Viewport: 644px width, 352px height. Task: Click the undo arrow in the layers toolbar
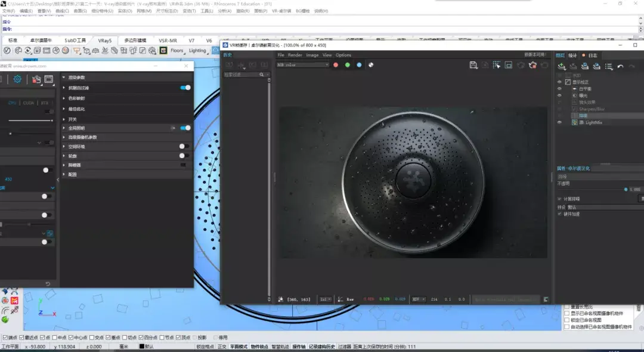[x=620, y=67]
